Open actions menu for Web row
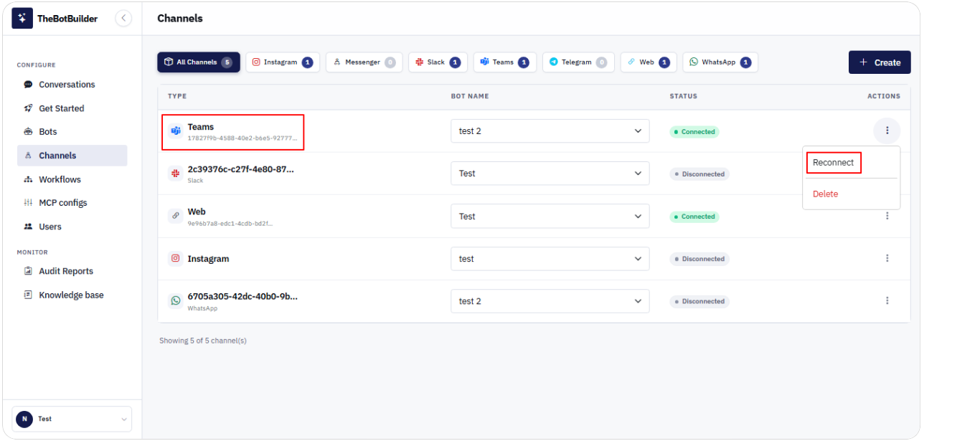This screenshot has height=441, width=980. 887,216
